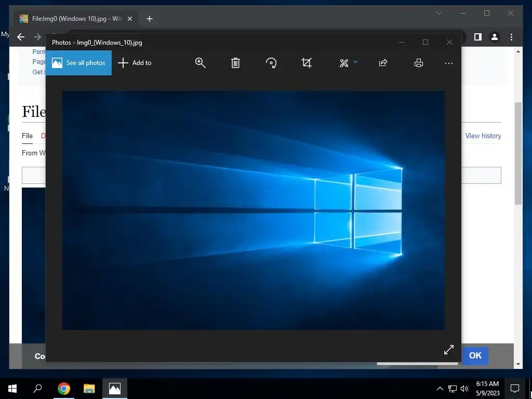Open View history link on wiki page

coord(483,136)
